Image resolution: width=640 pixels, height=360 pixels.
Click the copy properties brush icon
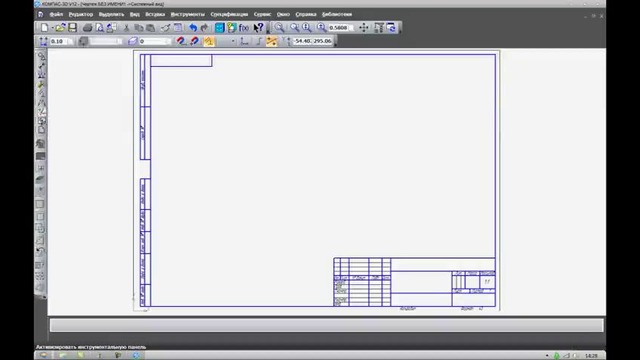165,28
